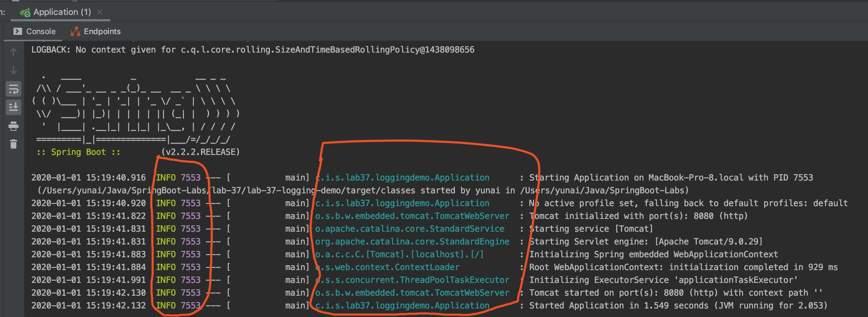Switch to the Console tab
The image size is (868, 317).
click(34, 31)
